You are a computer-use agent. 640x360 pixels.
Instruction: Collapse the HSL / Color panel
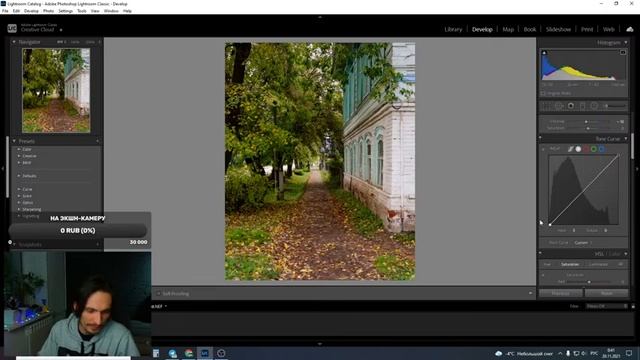(x=626, y=254)
